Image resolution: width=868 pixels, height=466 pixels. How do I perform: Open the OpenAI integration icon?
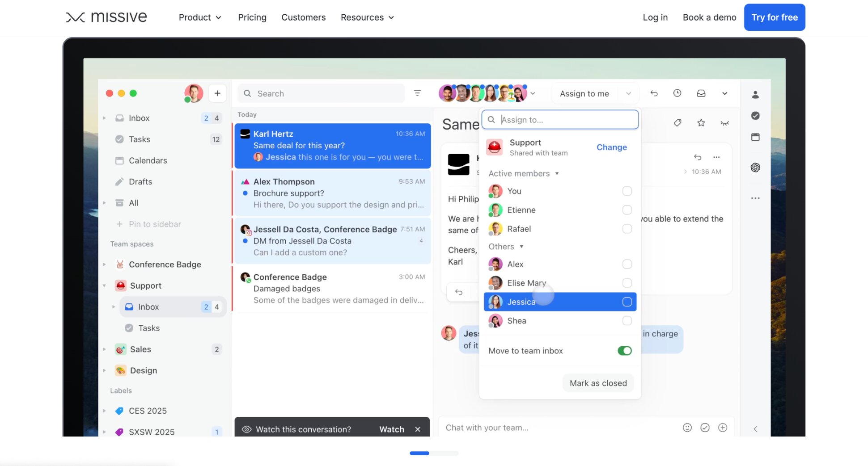tap(755, 168)
